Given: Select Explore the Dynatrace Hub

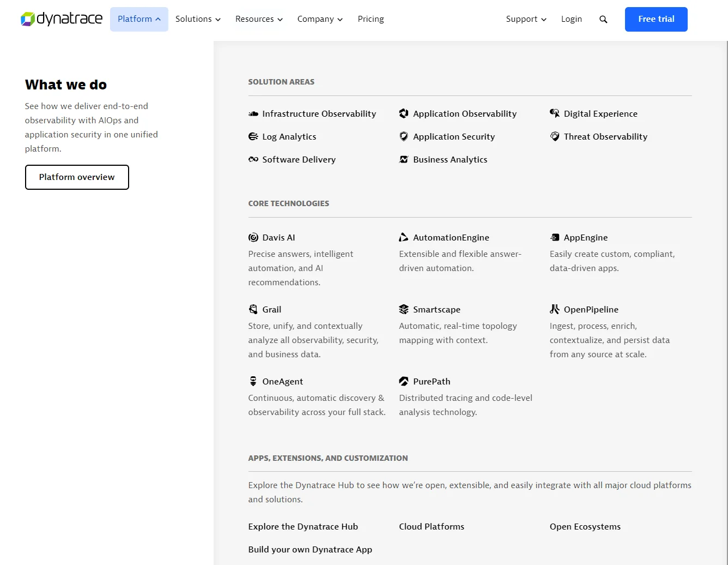Looking at the screenshot, I should click(x=303, y=526).
